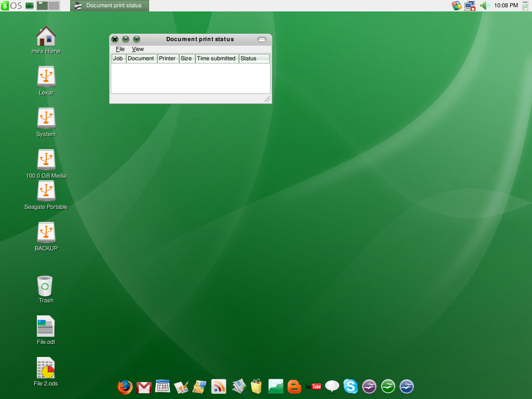Viewport: 532px width, 399px height.
Task: Launch the Blogger dock icon
Action: coord(294,387)
